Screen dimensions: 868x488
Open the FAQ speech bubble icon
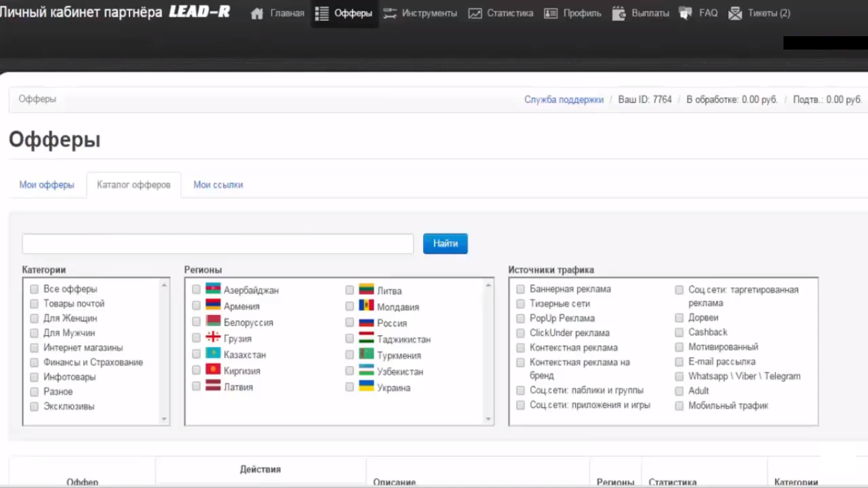pyautogui.click(x=686, y=13)
